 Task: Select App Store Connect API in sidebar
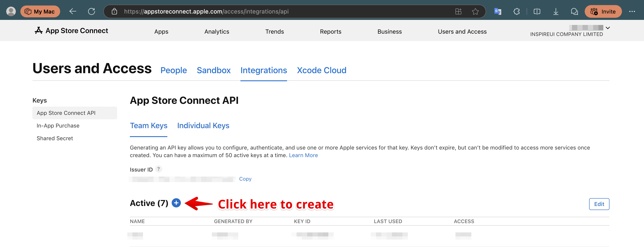[x=75, y=113]
